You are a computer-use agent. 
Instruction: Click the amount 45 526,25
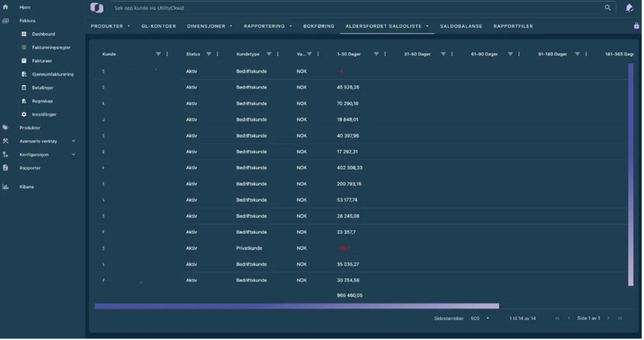[348, 87]
